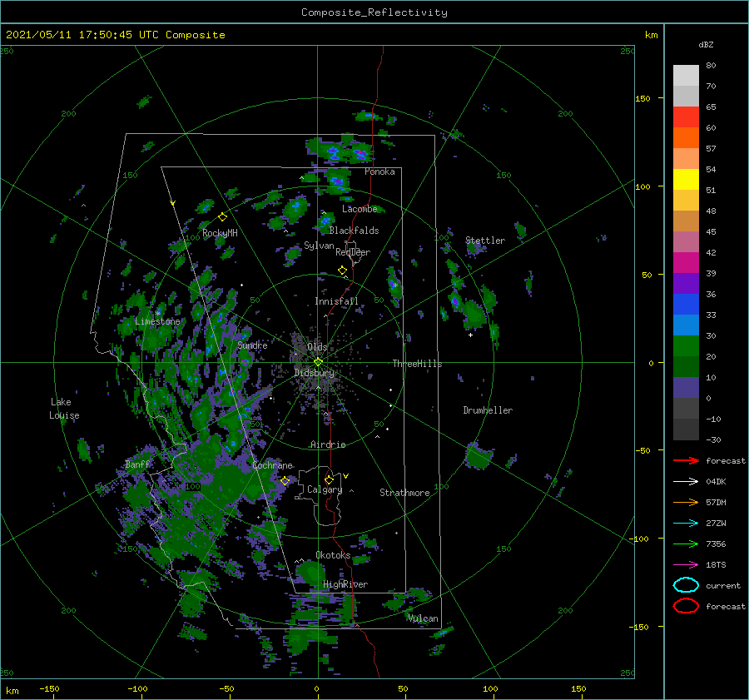
Task: Select the blue swatch below 36 dBZ
Action: pos(686,304)
